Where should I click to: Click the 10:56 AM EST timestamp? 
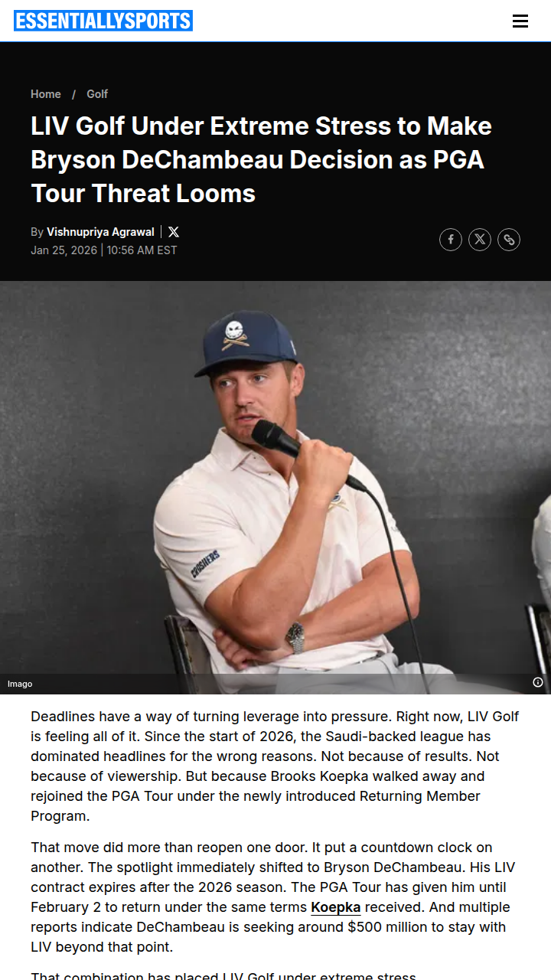[142, 250]
